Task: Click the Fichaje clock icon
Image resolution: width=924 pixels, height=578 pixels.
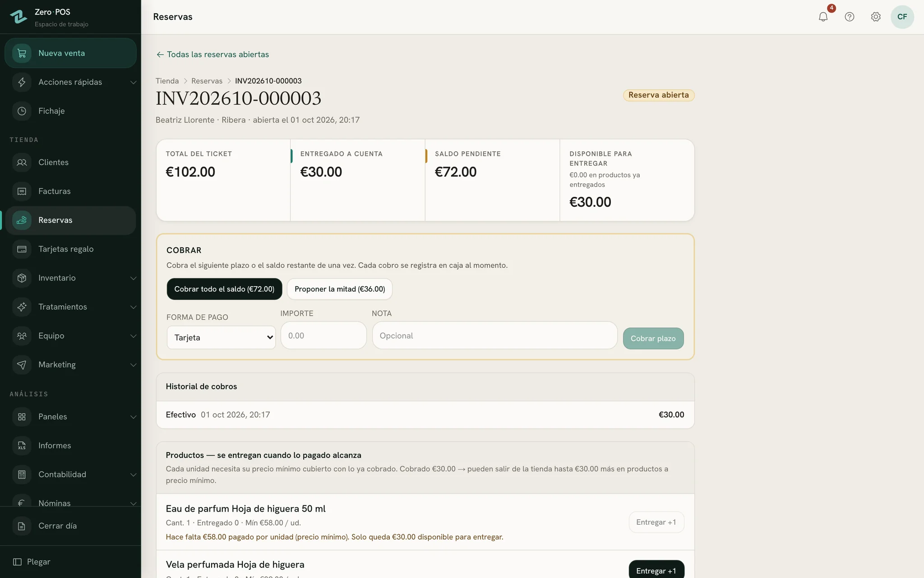Action: (x=22, y=111)
